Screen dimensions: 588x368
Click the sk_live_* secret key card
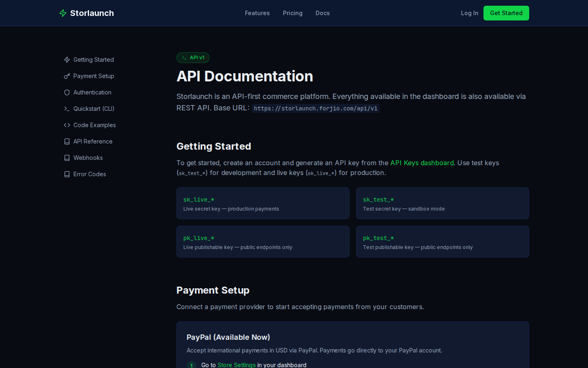pos(263,203)
